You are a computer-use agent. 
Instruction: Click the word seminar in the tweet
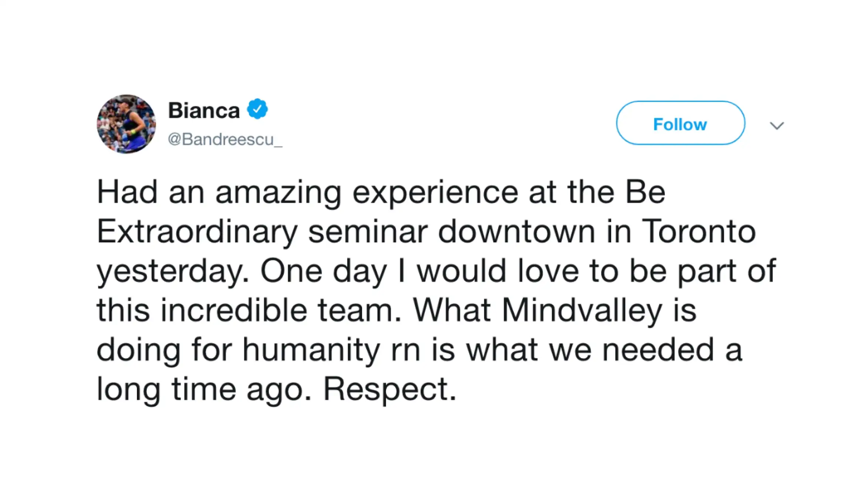[368, 232]
